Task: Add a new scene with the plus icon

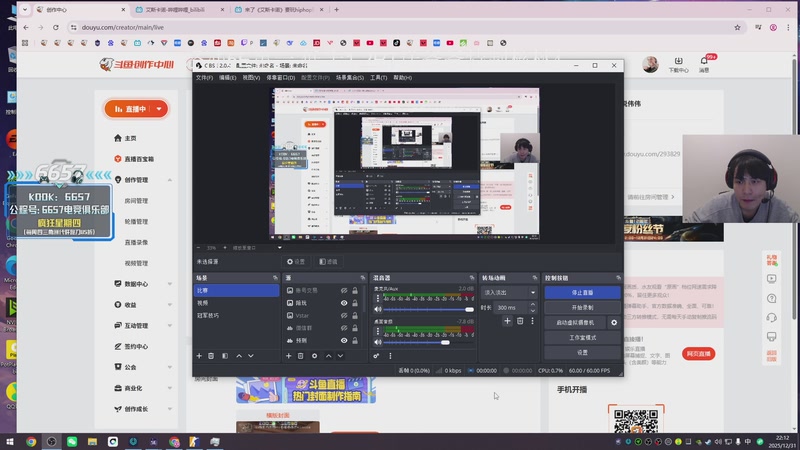Action: (199, 356)
